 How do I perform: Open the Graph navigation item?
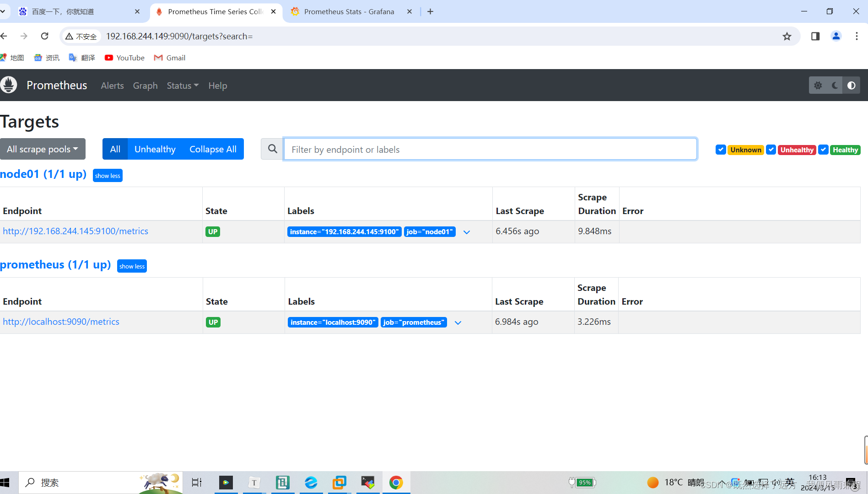(x=145, y=86)
